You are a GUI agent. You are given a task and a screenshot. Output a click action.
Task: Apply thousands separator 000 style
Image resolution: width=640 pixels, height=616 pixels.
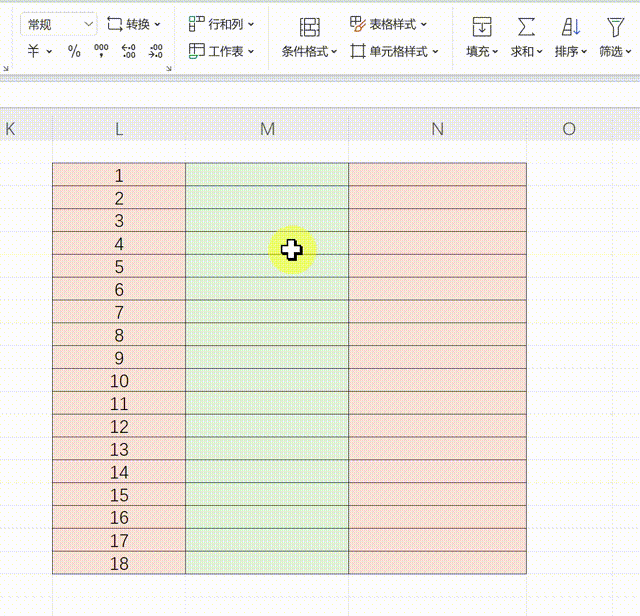101,51
